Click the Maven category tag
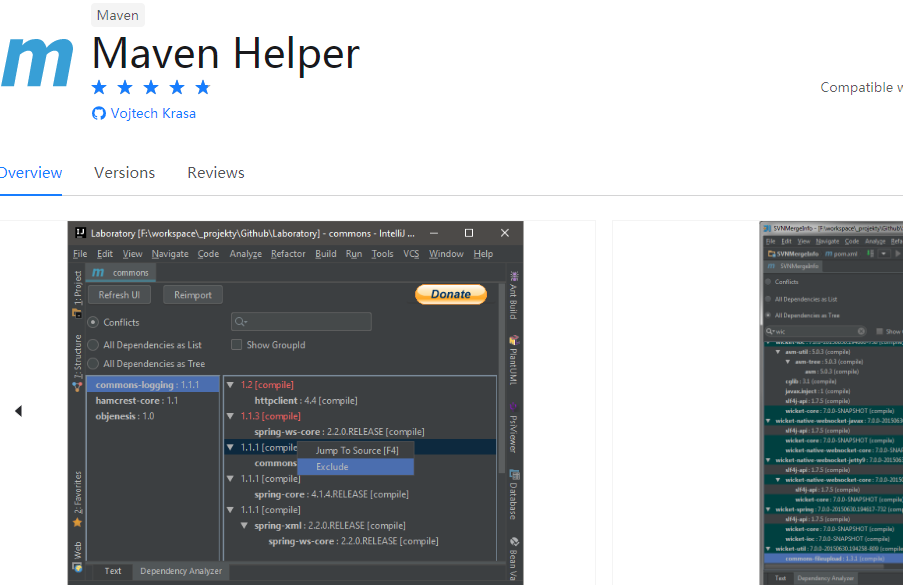 click(117, 15)
